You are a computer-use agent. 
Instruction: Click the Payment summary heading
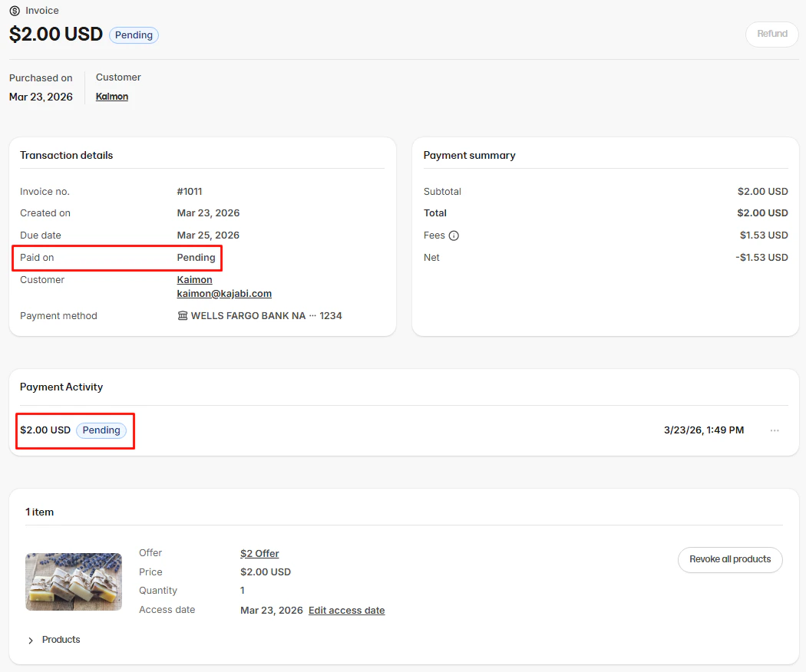[x=469, y=155]
